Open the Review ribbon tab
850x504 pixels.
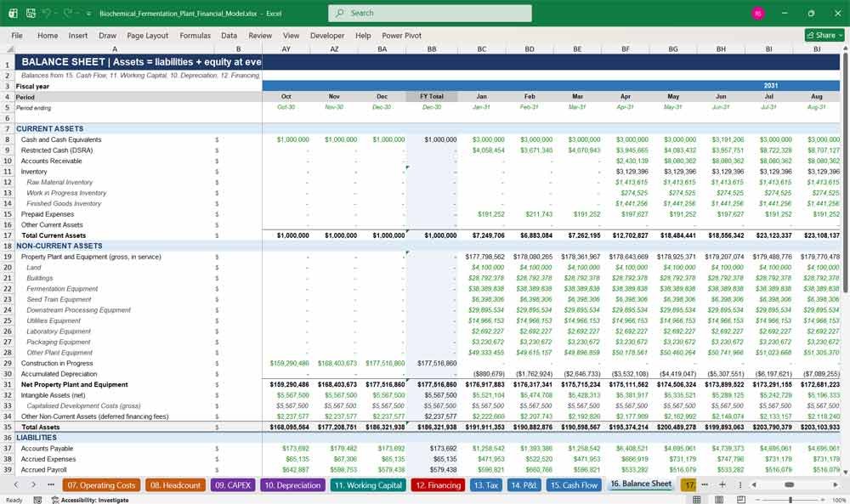click(x=260, y=35)
